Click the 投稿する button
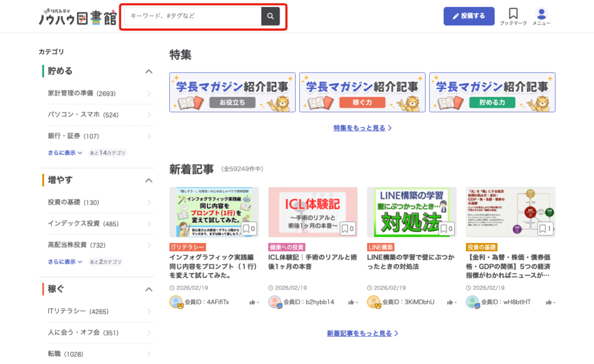Screen dimensions: 594x364 (469, 16)
